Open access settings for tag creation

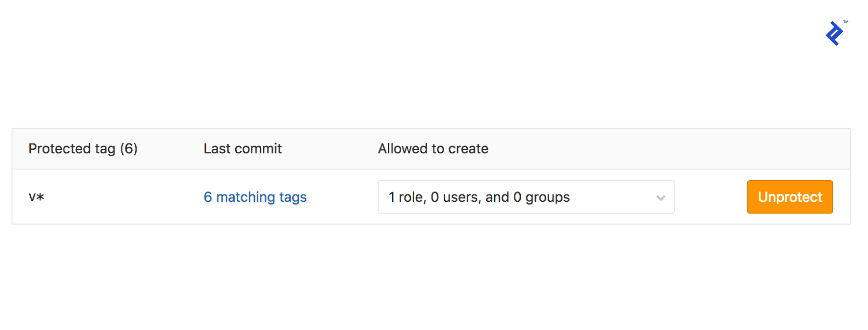point(526,197)
